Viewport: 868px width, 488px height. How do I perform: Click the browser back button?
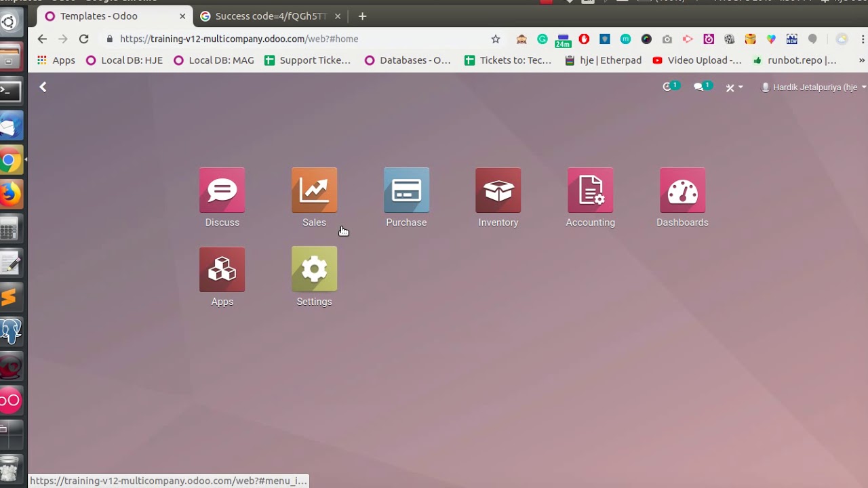coord(42,39)
